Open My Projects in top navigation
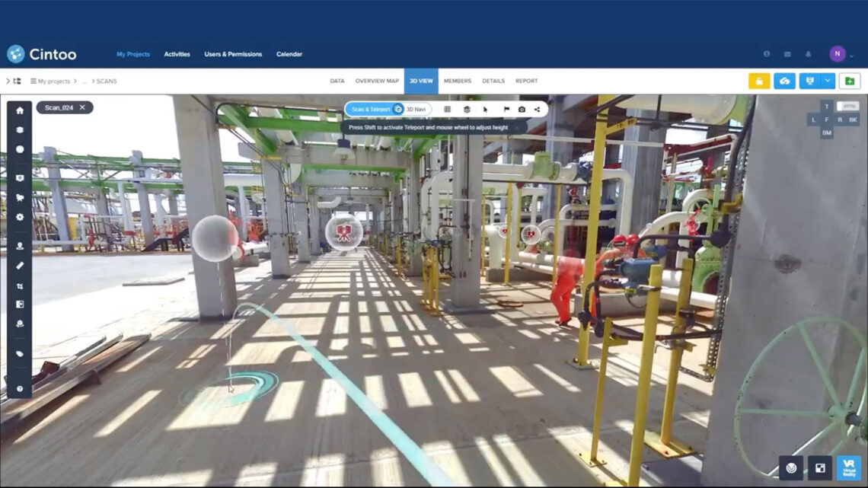The height and width of the screenshot is (488, 868). coord(132,54)
